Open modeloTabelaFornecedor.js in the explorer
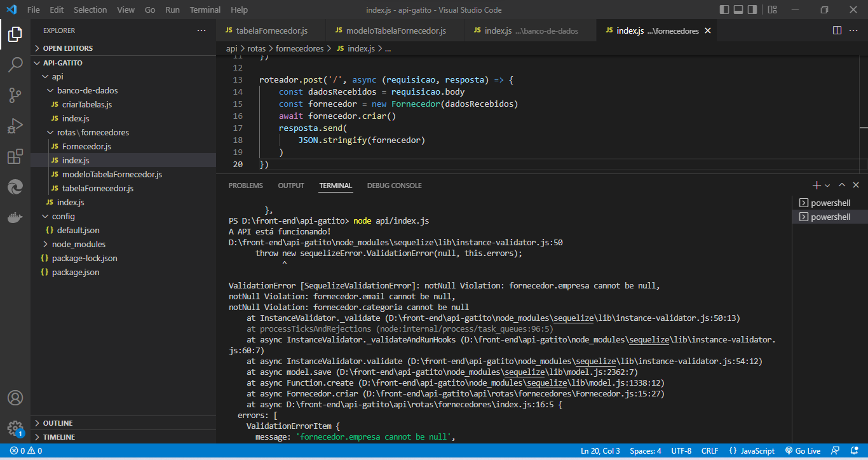Image resolution: width=868 pixels, height=460 pixels. click(123, 174)
